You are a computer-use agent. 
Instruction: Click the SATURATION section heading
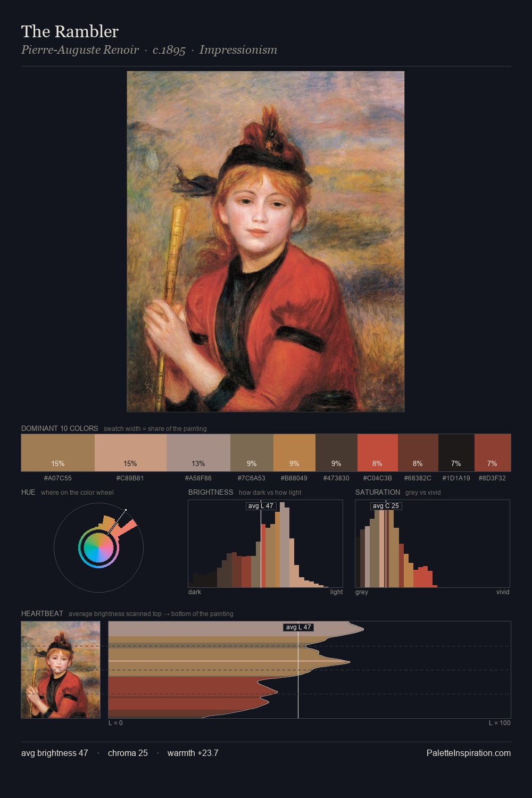tap(378, 492)
